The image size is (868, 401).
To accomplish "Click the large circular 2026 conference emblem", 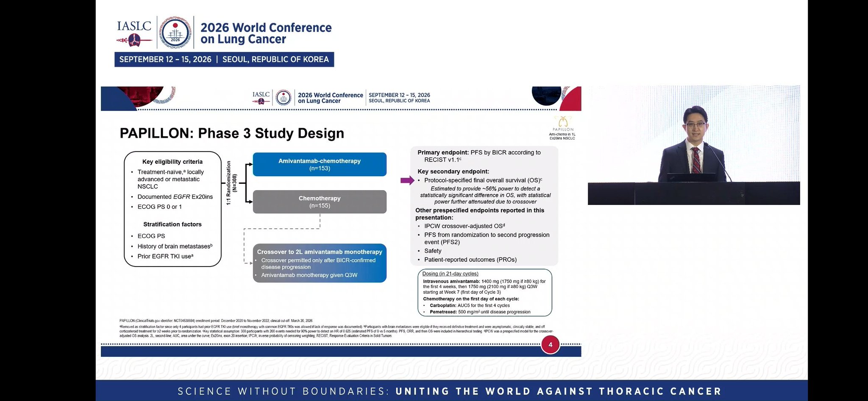I will (x=175, y=33).
